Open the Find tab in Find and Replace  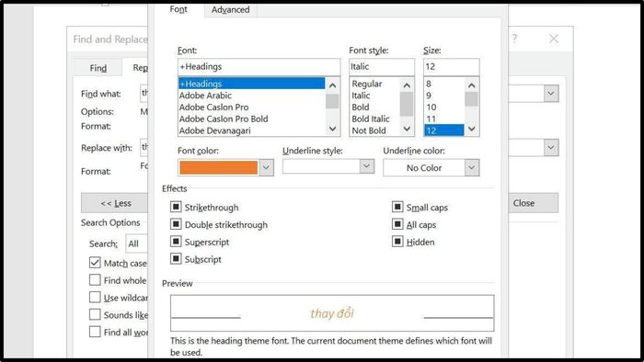[98, 68]
